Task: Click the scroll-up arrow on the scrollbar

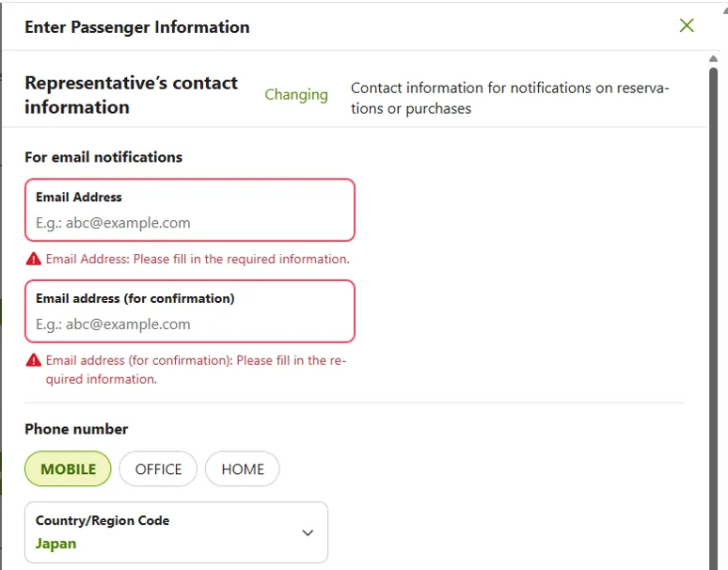Action: [714, 58]
